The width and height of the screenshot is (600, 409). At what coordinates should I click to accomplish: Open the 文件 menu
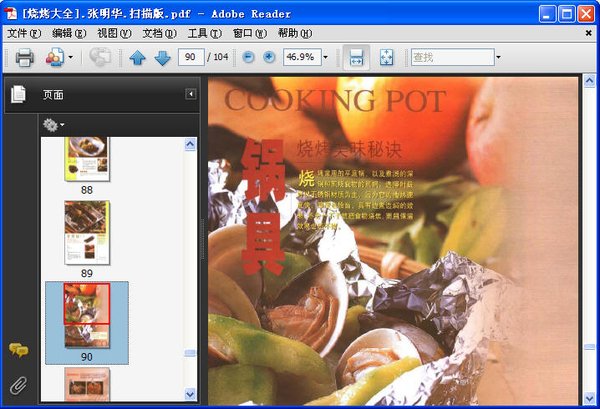(24, 34)
